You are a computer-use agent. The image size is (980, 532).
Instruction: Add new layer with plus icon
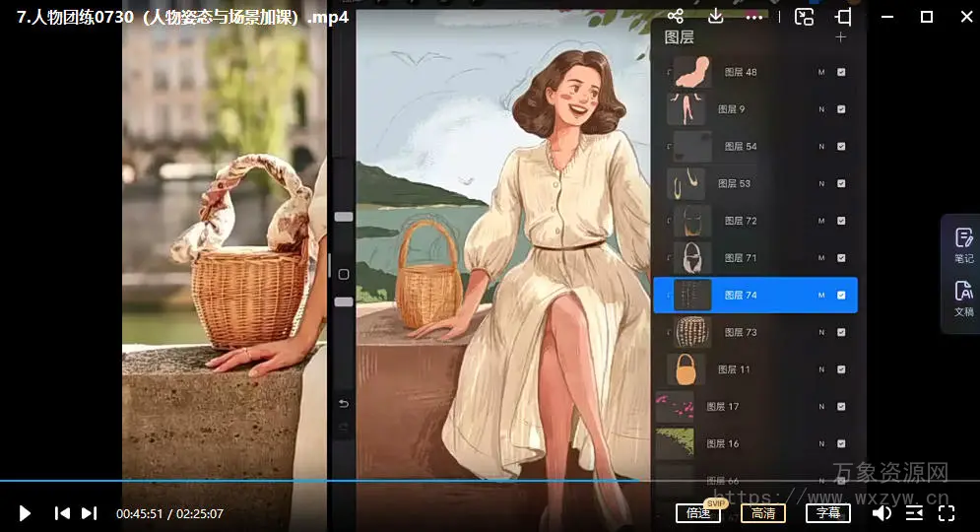tap(840, 37)
